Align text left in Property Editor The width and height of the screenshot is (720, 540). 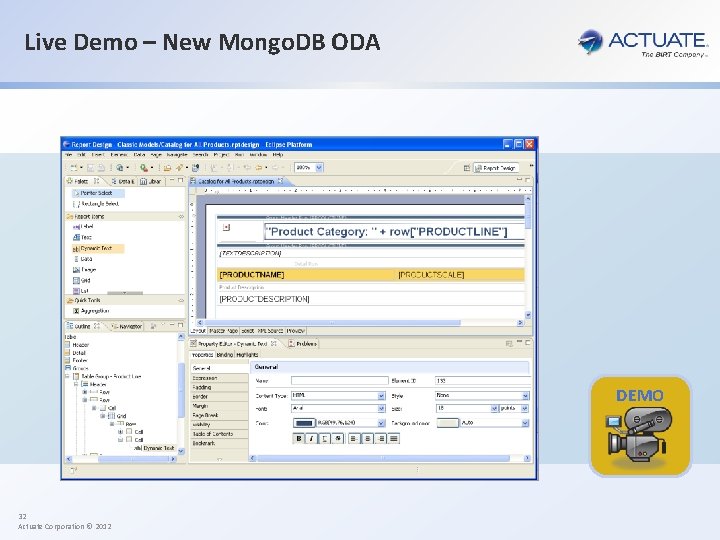click(354, 439)
